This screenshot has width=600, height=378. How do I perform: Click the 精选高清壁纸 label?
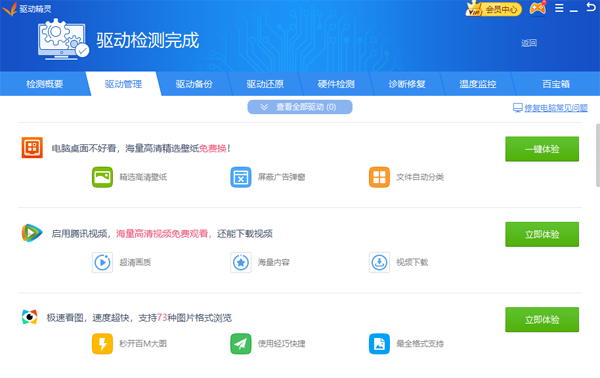[x=143, y=177]
